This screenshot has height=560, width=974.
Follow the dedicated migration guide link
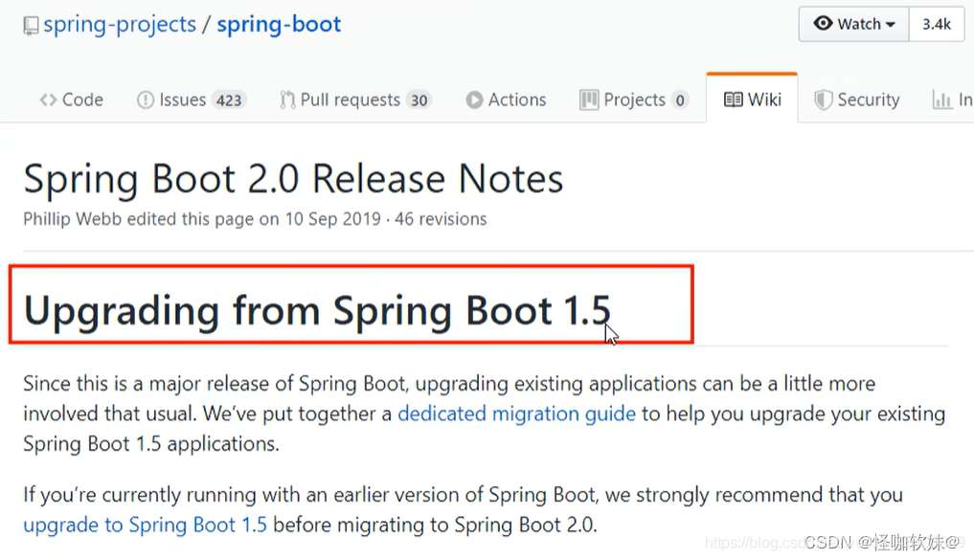point(516,414)
